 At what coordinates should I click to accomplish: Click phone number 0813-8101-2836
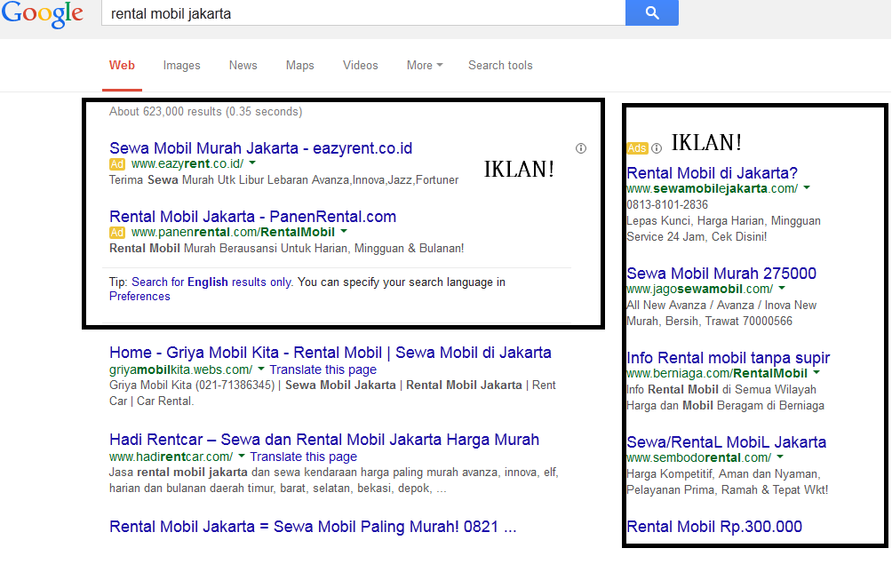[x=666, y=204]
